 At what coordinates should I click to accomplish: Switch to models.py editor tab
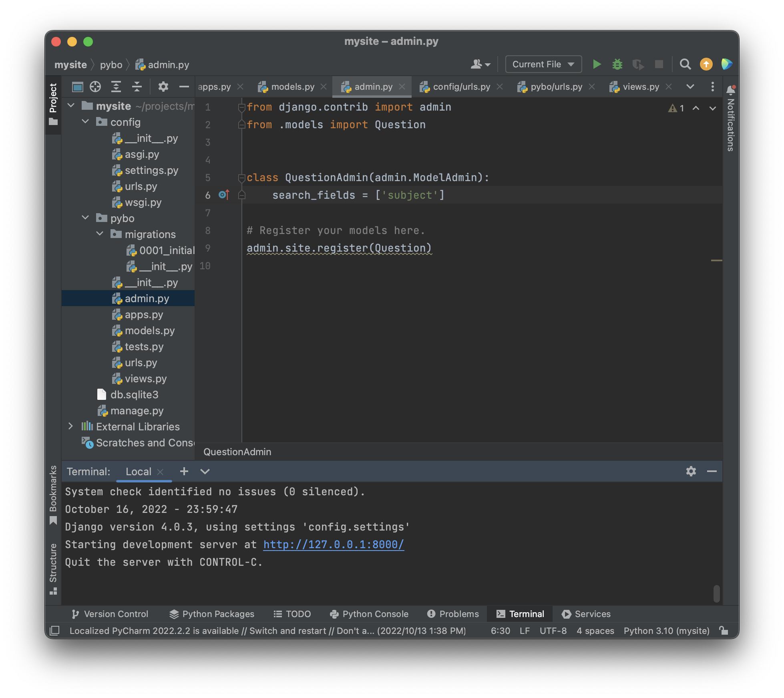(292, 87)
